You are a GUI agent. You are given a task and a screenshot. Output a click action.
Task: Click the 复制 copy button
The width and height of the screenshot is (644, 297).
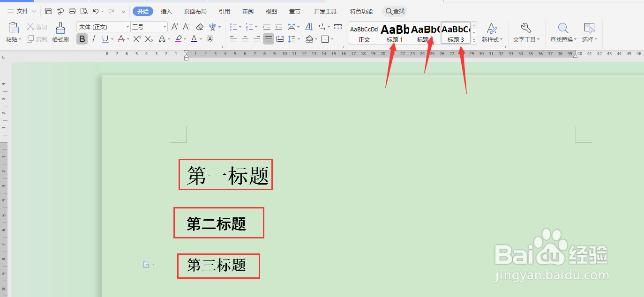(x=37, y=39)
